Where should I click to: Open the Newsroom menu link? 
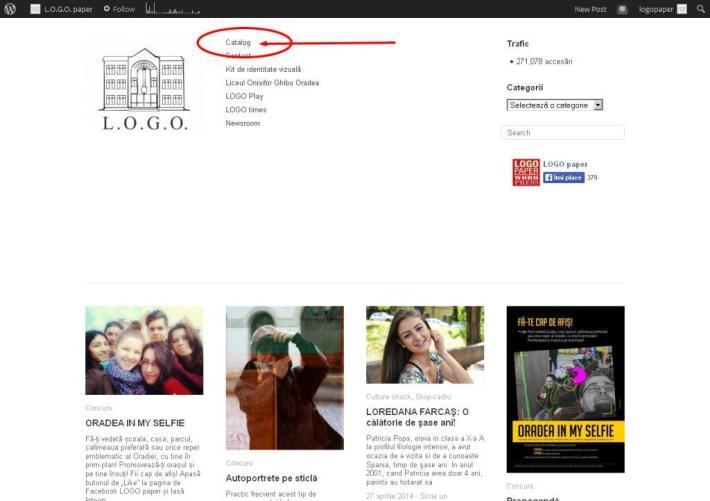click(x=243, y=123)
